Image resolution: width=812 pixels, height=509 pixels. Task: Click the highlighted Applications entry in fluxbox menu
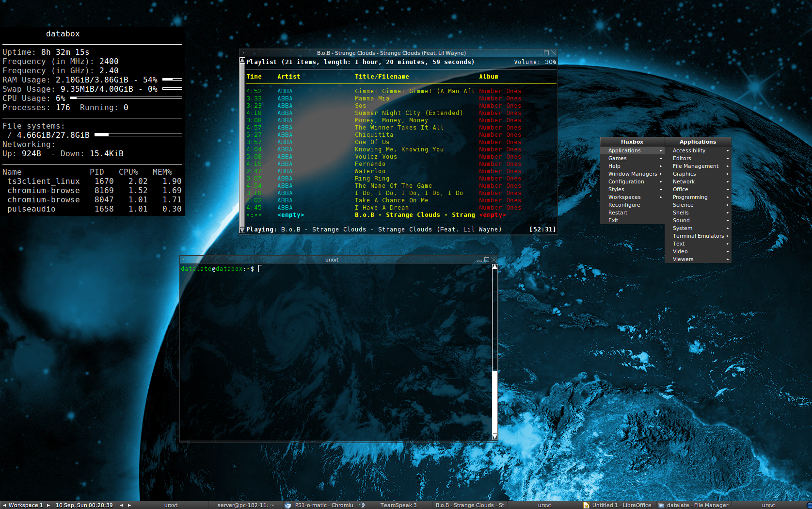coord(632,150)
